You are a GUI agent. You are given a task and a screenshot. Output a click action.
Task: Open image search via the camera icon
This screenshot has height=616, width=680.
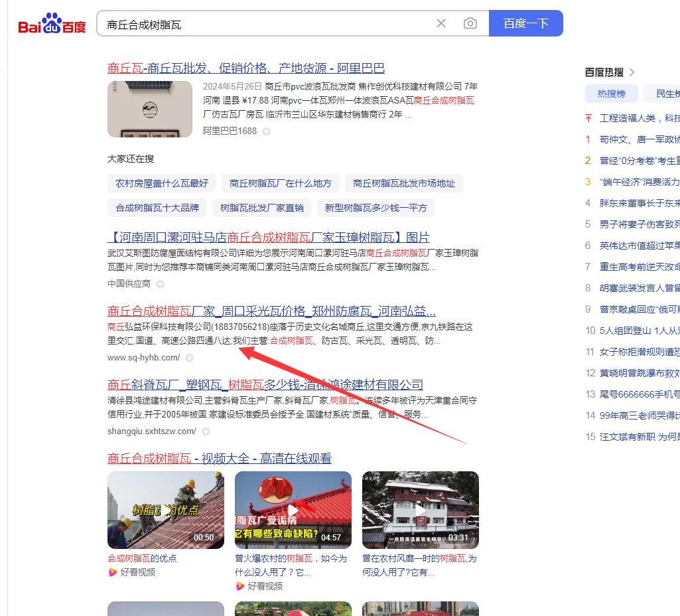click(x=470, y=23)
